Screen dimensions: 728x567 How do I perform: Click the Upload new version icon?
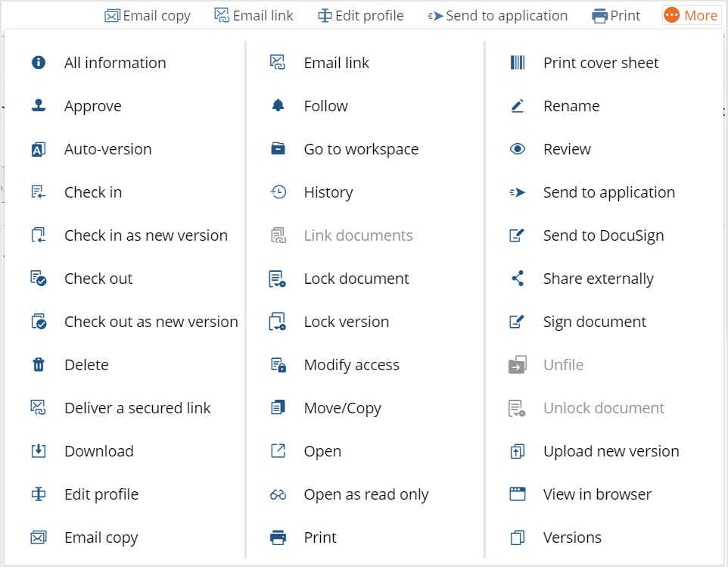(517, 450)
